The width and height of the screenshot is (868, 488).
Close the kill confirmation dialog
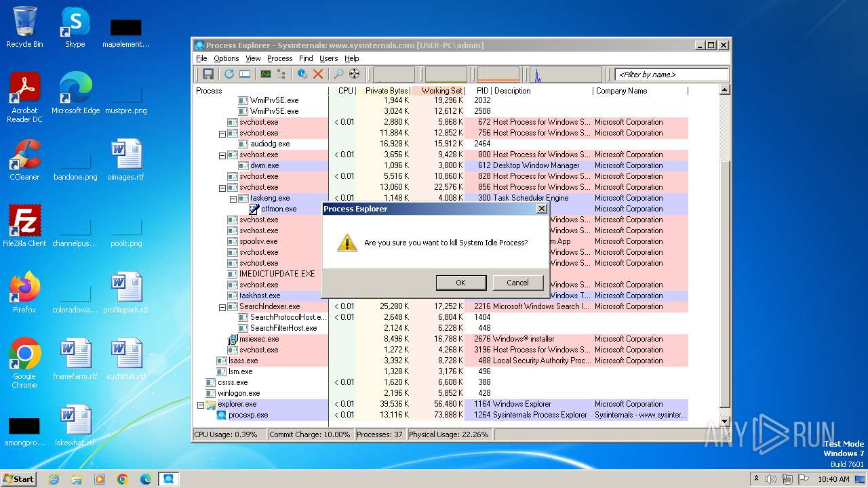point(541,209)
